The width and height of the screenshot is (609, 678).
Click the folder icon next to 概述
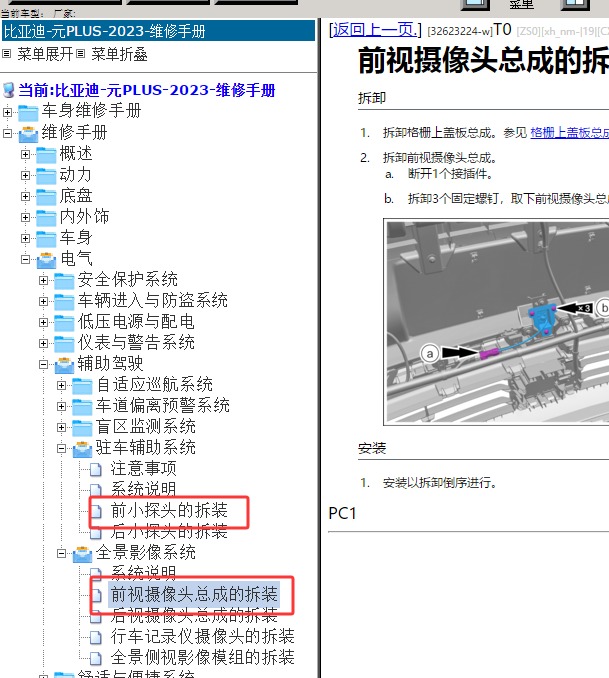[x=46, y=155]
